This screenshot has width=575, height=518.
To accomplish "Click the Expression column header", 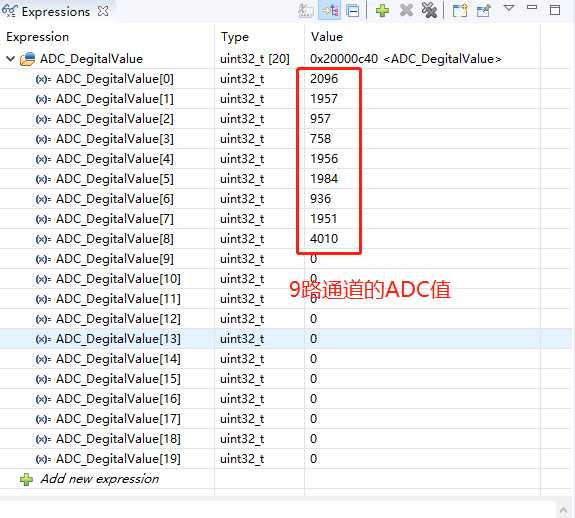I will tap(37, 37).
